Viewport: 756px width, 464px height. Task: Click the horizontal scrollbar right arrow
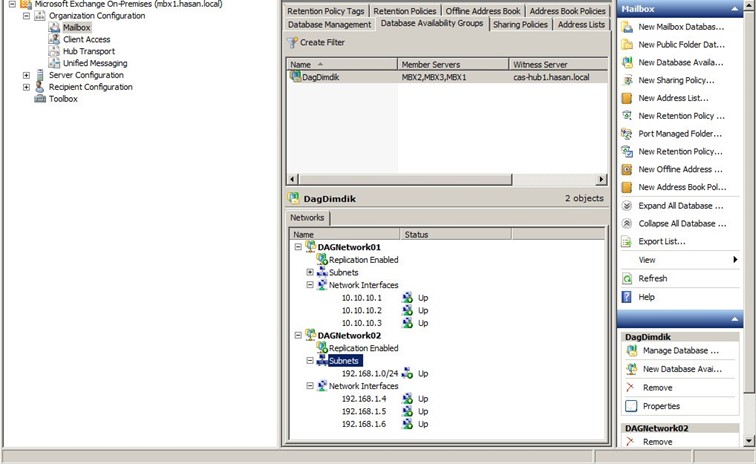(x=601, y=179)
